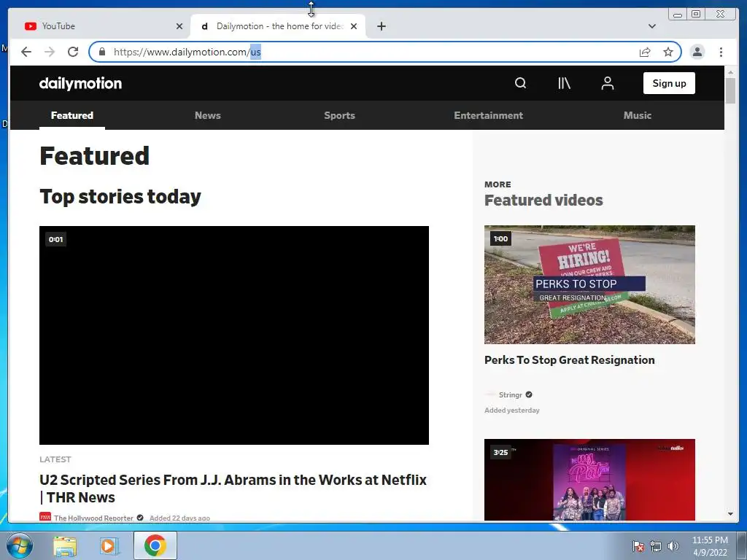Click Perks To Stop Great Resignation title
This screenshot has height=560, width=747.
[x=569, y=360]
